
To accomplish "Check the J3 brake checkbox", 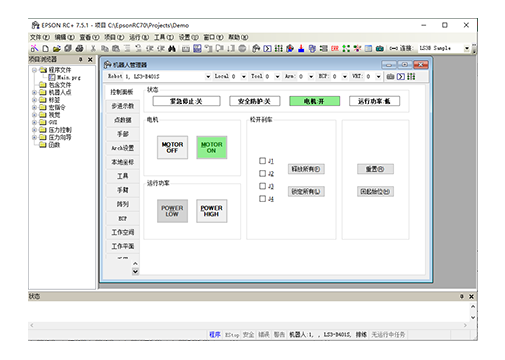I will click(262, 186).
